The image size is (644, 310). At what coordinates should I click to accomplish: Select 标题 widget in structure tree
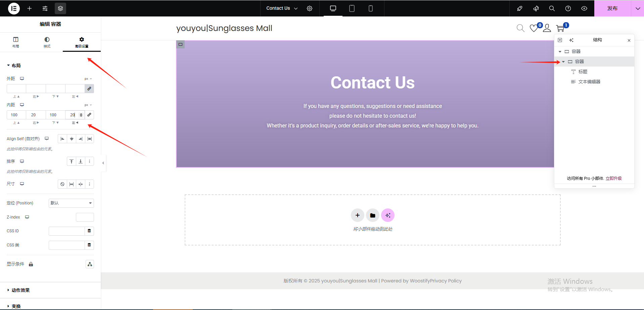[x=583, y=72]
